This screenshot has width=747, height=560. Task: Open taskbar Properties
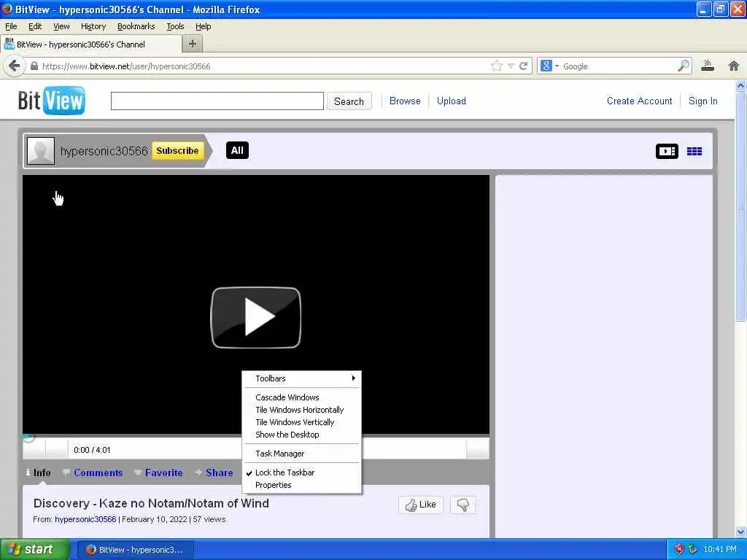301,485
